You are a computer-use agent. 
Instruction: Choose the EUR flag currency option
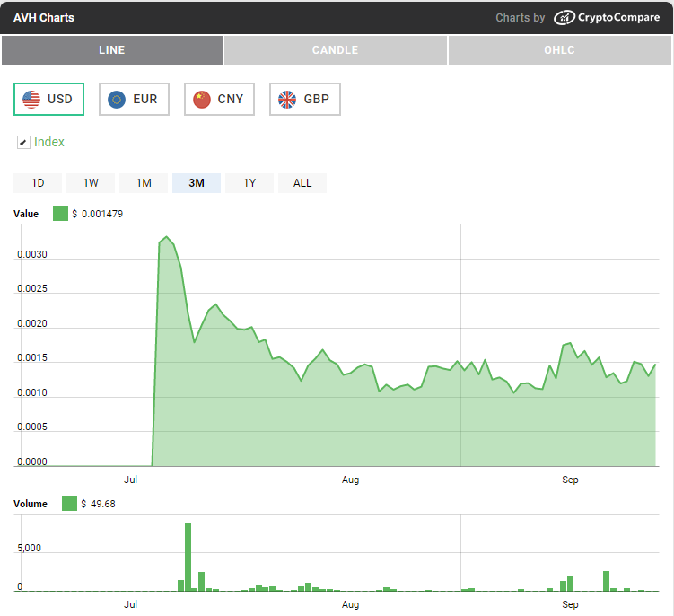click(134, 99)
